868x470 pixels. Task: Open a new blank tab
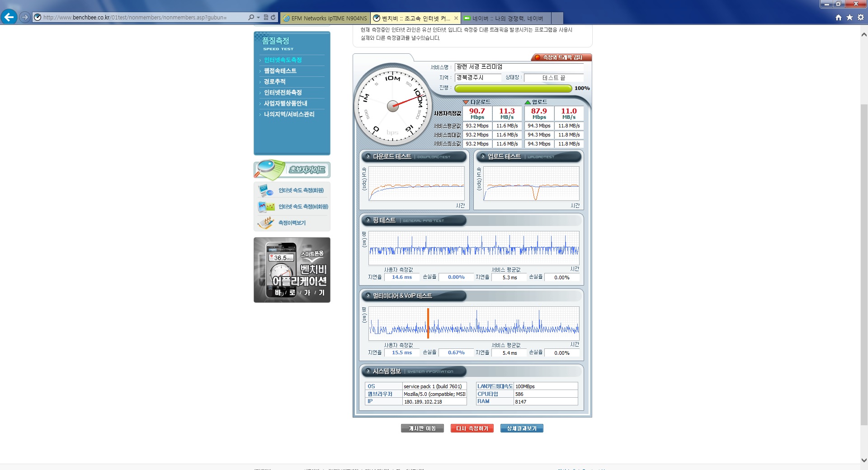[557, 18]
